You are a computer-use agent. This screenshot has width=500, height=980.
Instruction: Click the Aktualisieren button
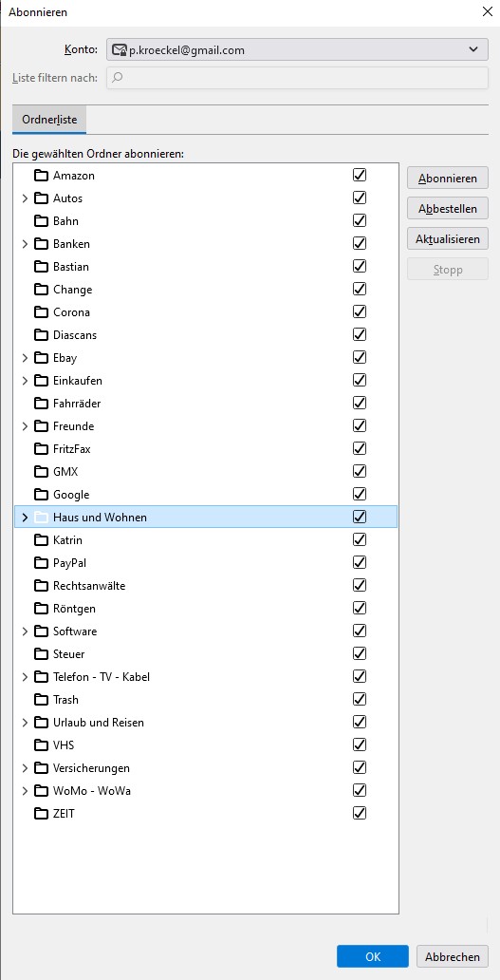point(448,238)
